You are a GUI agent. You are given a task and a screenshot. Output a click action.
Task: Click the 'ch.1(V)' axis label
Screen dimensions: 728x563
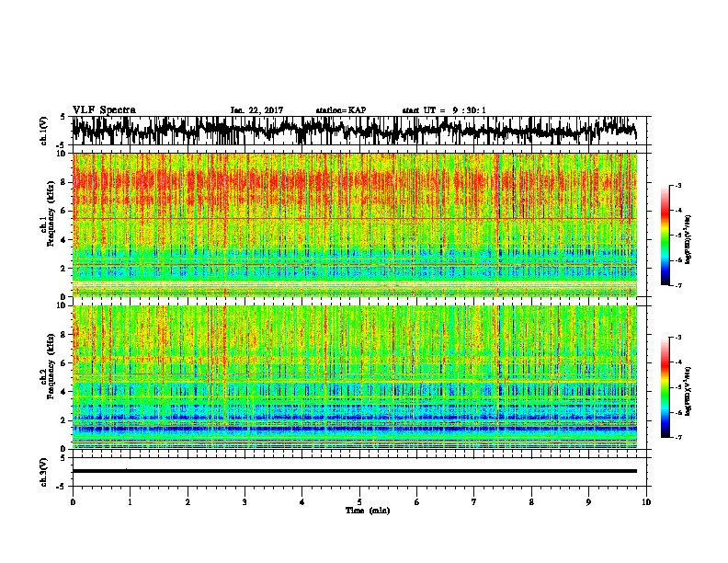click(44, 131)
